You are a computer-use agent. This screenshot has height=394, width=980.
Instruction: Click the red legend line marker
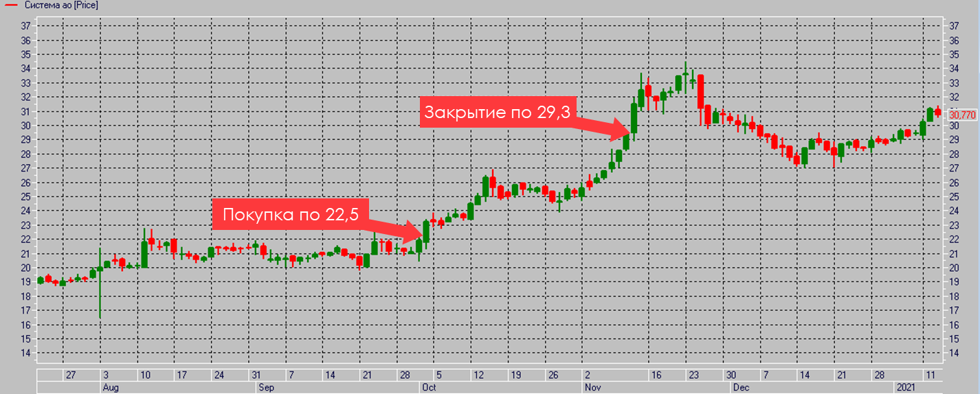pyautogui.click(x=10, y=5)
